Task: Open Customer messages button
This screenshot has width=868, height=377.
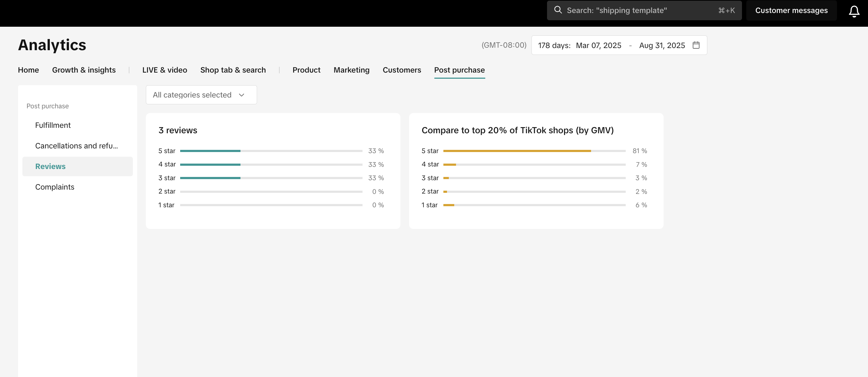Action: [x=791, y=10]
